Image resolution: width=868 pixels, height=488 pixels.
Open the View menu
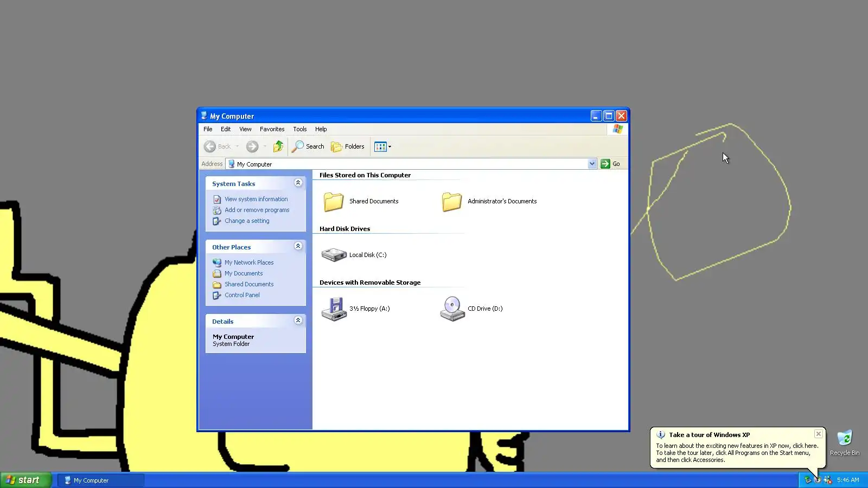[x=245, y=129]
